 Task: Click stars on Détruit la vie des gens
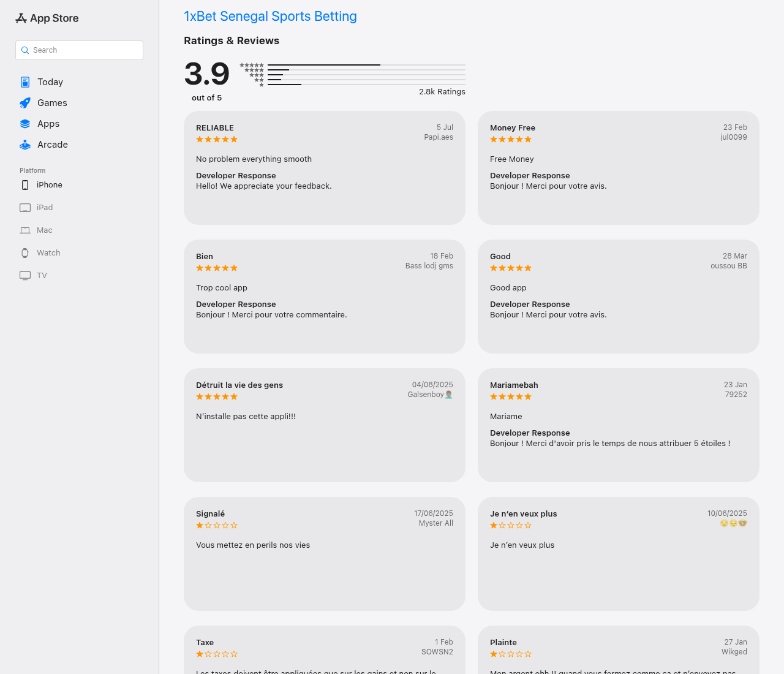[217, 397]
